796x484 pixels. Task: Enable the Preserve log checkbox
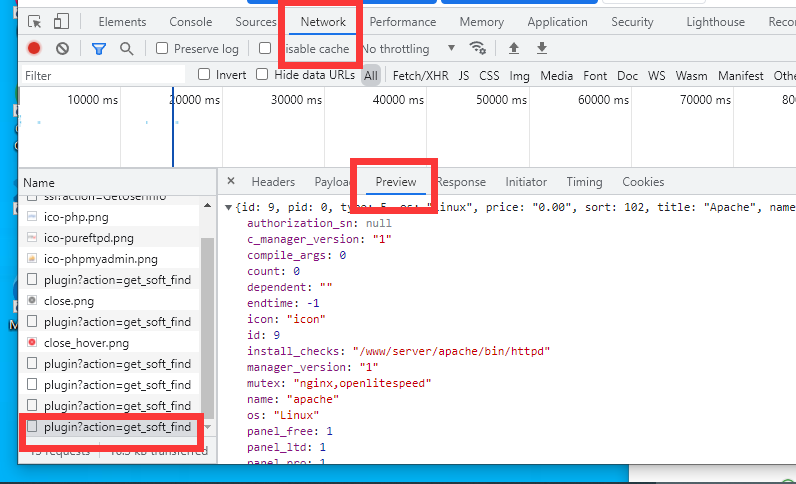(x=162, y=48)
